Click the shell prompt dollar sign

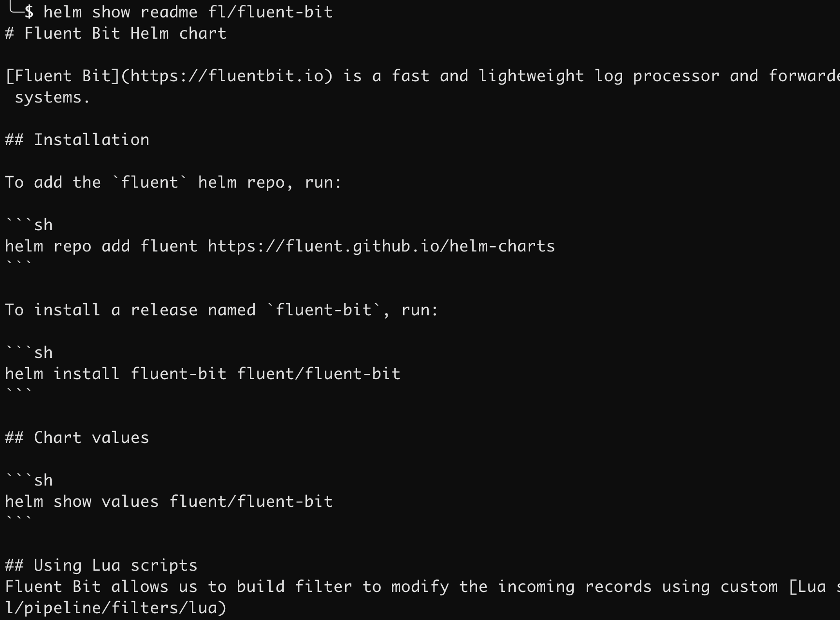[29, 12]
